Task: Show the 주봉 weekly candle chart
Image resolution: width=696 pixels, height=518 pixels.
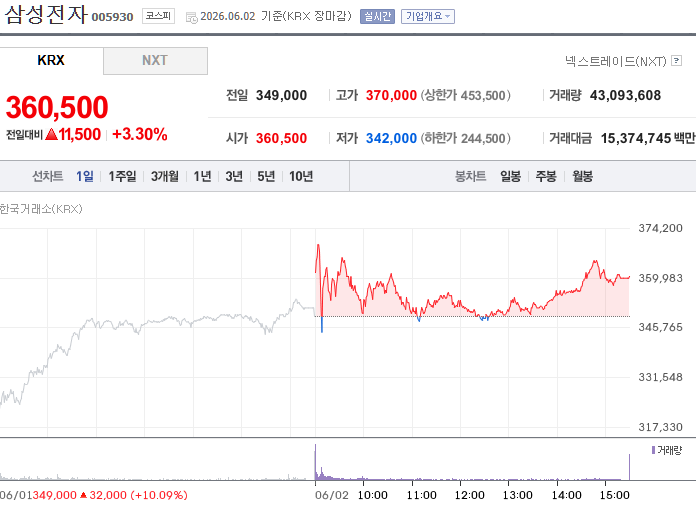Action: (546, 176)
